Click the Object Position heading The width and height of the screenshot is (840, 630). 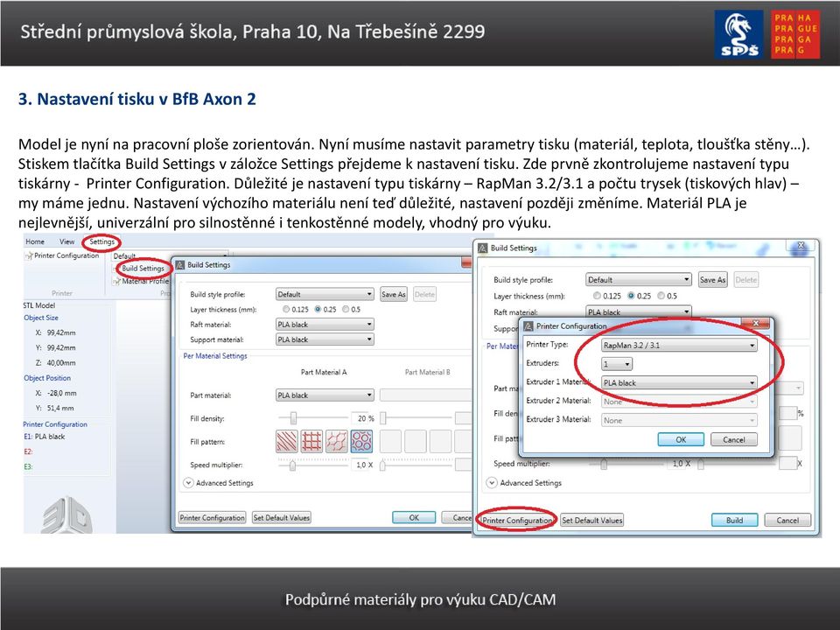pos(47,378)
